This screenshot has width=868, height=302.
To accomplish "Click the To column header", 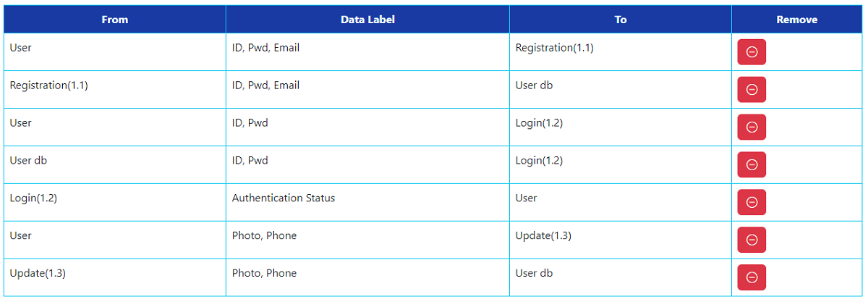I will [x=621, y=20].
